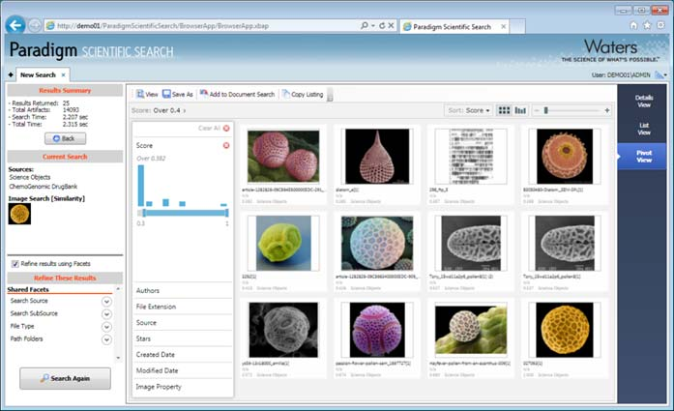The image size is (674, 411).
Task: Click Copy Listing in the toolbar
Action: [x=303, y=94]
